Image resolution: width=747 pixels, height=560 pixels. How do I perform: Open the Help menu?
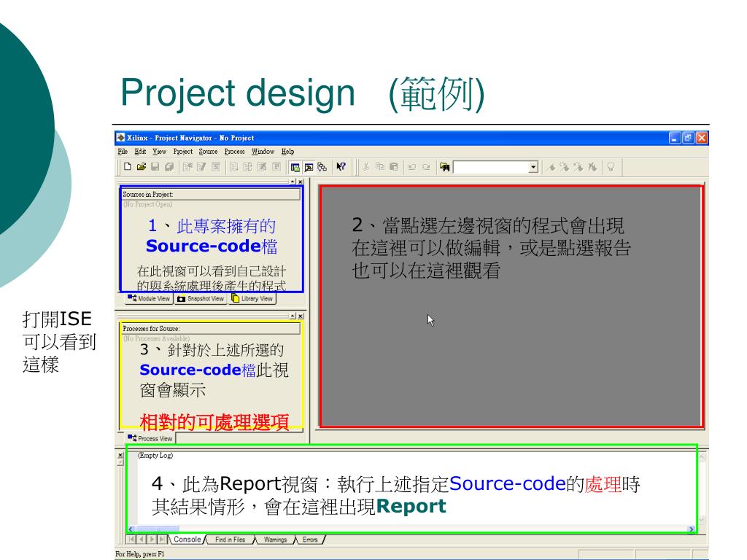(x=287, y=152)
